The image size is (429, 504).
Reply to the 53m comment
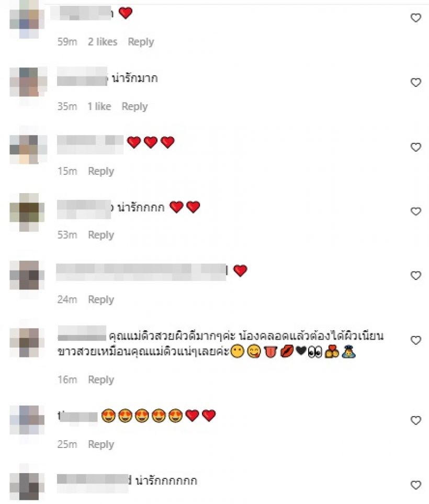[101, 235]
